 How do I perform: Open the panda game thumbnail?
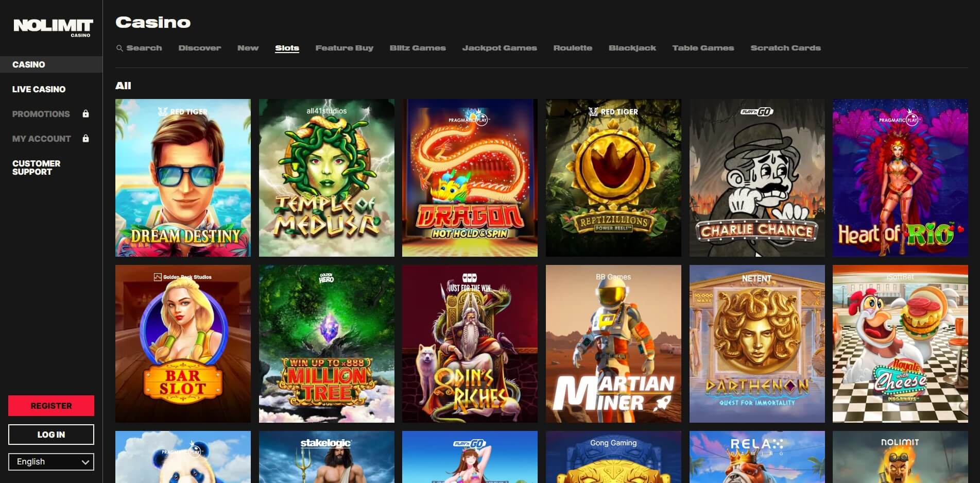click(183, 457)
